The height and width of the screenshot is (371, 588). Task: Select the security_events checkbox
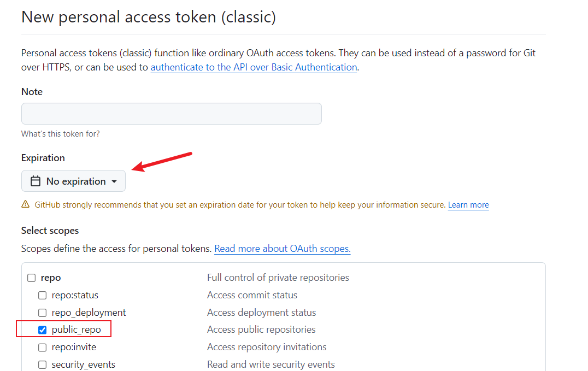[x=42, y=365]
